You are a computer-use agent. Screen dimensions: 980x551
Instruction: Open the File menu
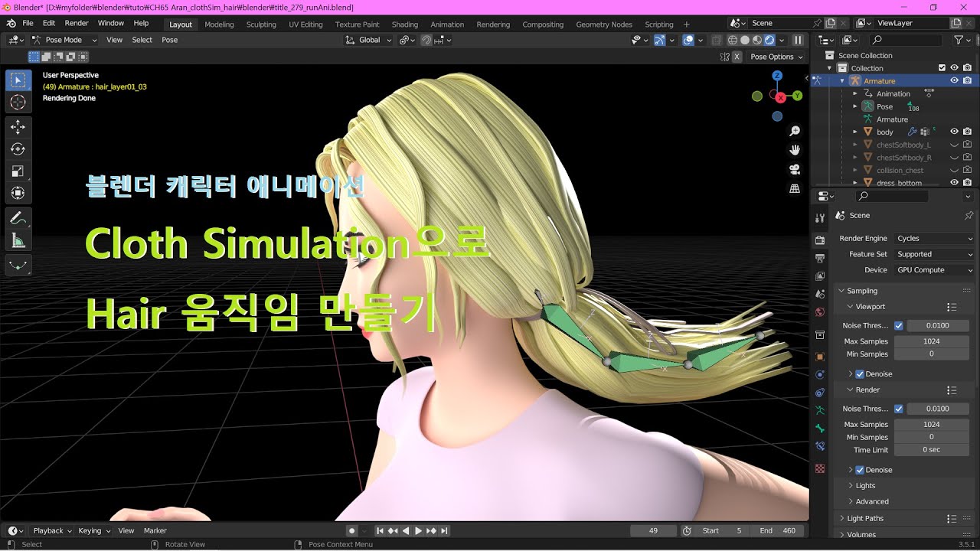point(28,24)
